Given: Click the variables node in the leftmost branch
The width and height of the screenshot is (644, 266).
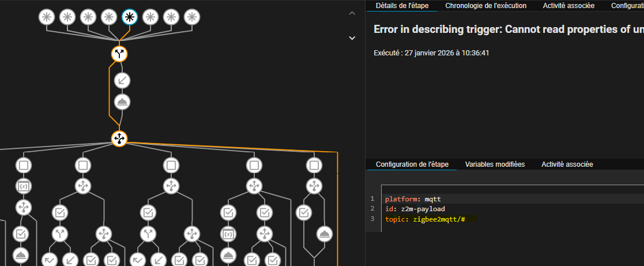Looking at the screenshot, I should tap(24, 186).
